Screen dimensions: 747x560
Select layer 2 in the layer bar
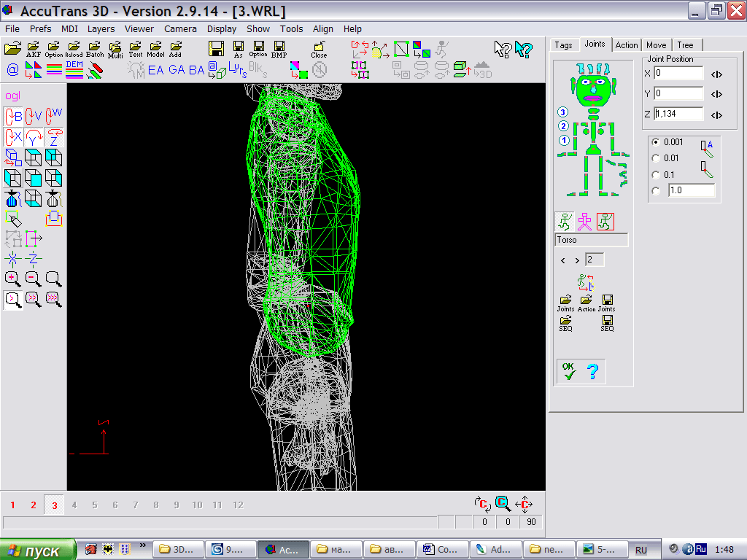coord(34,505)
